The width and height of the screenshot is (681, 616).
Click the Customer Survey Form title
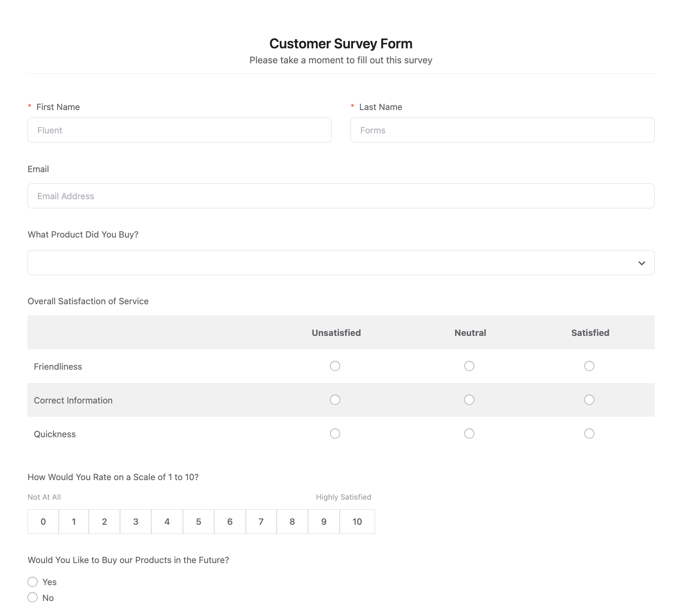(340, 43)
